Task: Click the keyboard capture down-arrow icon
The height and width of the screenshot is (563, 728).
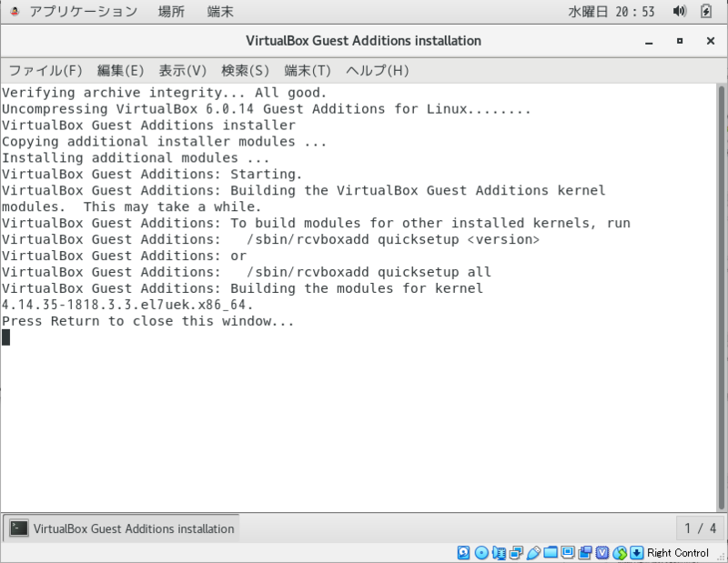Action: 636,552
